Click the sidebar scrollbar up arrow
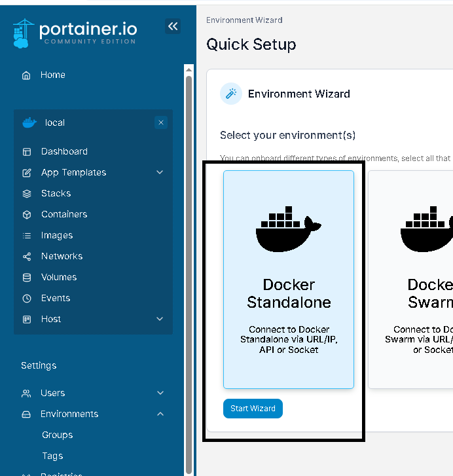Image resolution: width=453 pixels, height=476 pixels. coord(189,70)
